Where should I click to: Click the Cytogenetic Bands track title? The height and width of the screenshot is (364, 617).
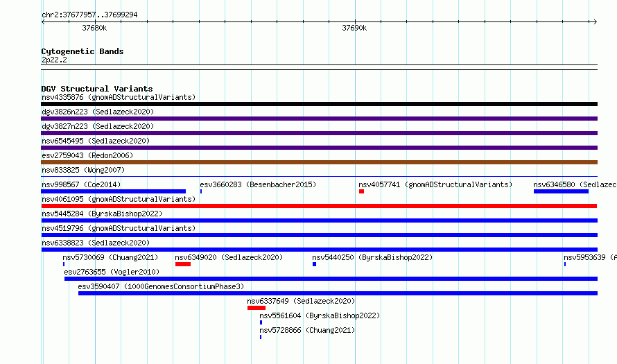(82, 51)
